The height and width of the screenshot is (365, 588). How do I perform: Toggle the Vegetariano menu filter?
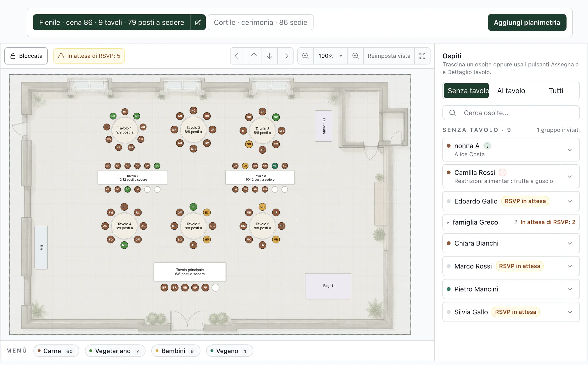coord(115,351)
